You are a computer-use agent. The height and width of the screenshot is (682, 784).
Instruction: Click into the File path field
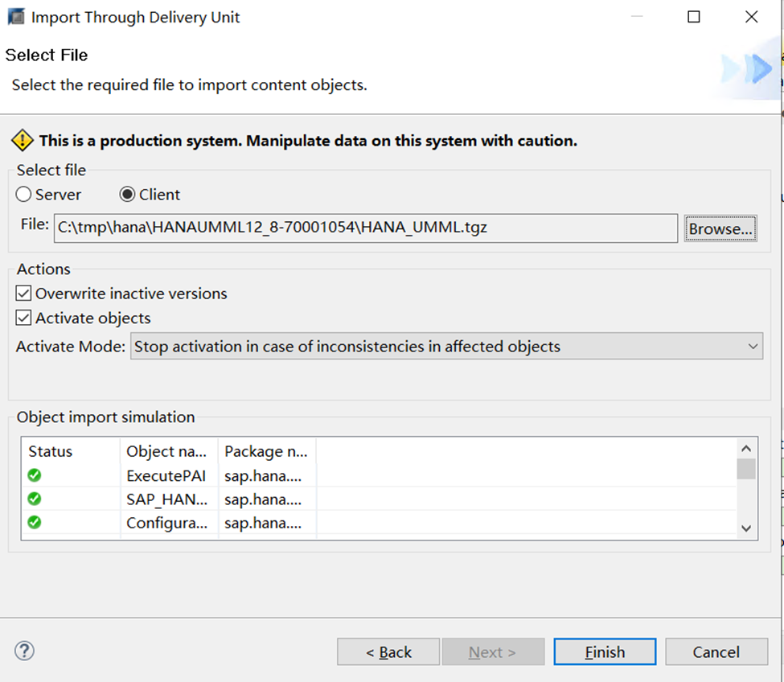coord(366,228)
